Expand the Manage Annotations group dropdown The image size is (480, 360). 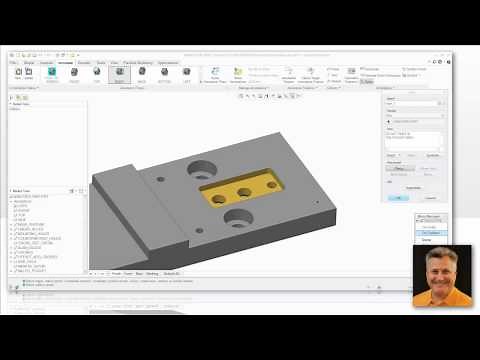[254, 88]
